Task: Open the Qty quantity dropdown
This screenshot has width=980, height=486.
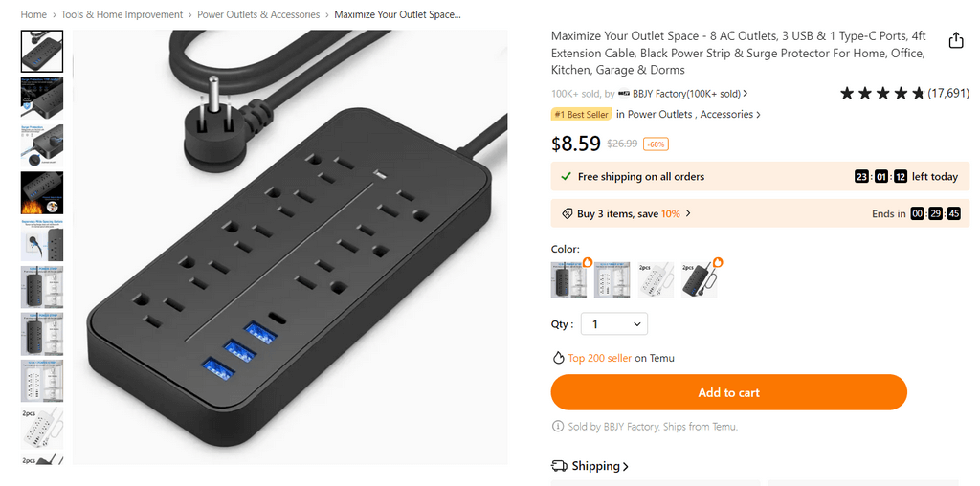Action: [614, 324]
